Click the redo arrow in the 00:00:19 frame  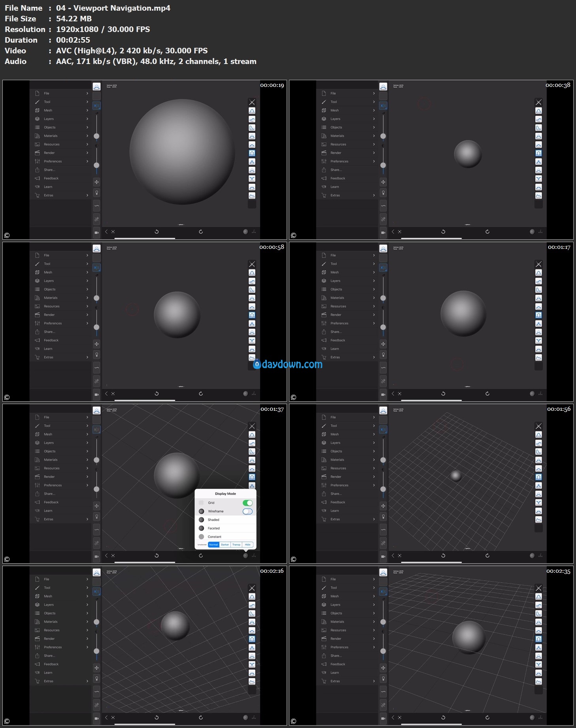201,232
